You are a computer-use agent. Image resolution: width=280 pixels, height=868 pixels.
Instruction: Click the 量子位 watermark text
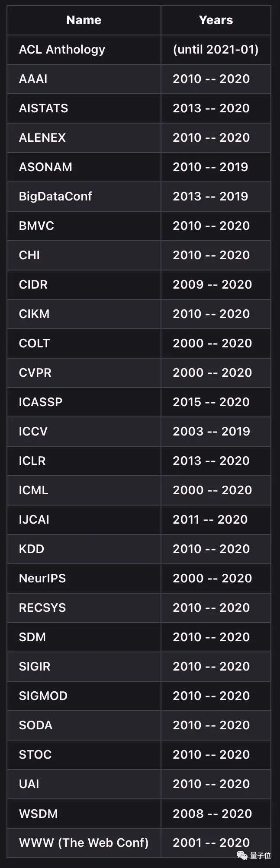(261, 855)
